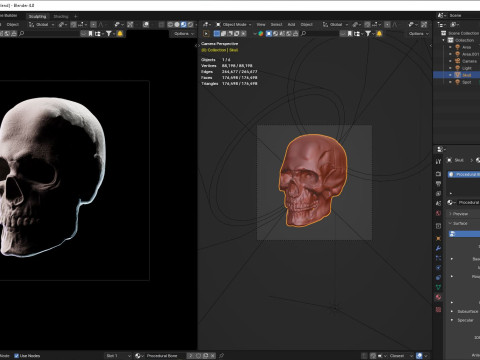Open the Object Constraints properties tab
The image size is (480, 360).
[438, 277]
